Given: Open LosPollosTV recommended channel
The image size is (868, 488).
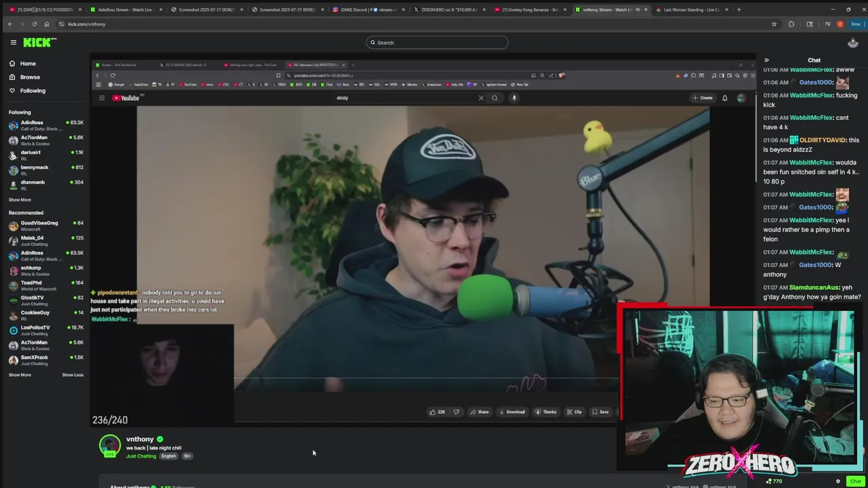Looking at the screenshot, I should (x=46, y=330).
